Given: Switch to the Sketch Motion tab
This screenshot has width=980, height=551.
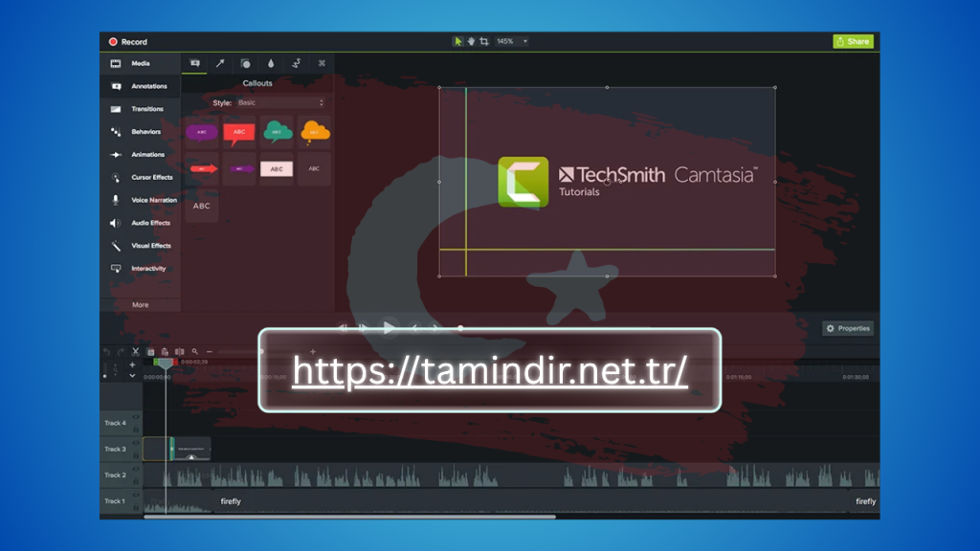Looking at the screenshot, I should pyautogui.click(x=297, y=63).
